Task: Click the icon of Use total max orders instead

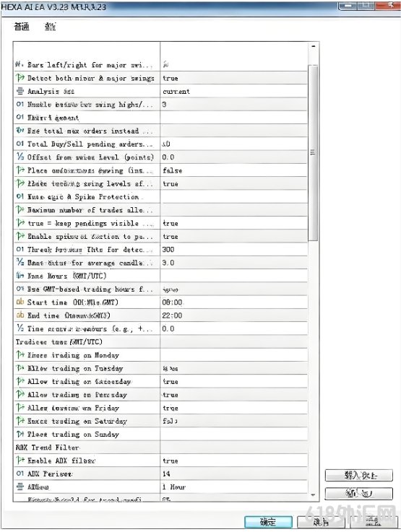Action: [20, 130]
